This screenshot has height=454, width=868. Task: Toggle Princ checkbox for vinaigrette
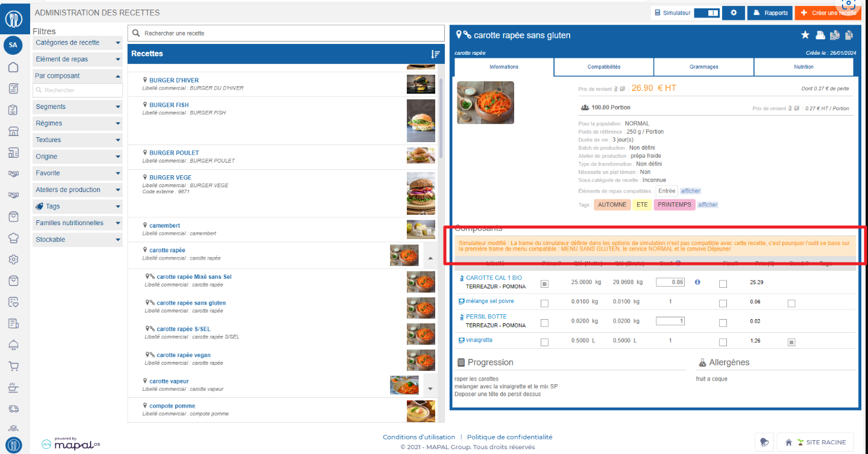pyautogui.click(x=545, y=342)
